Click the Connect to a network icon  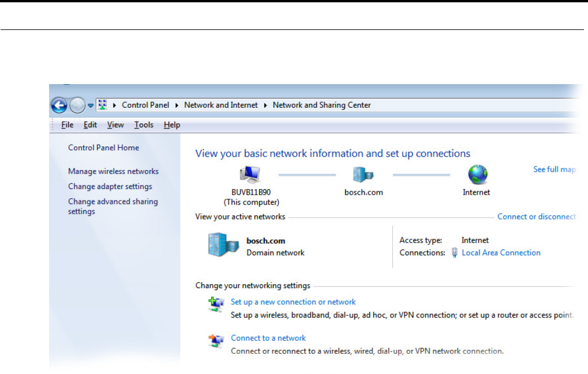216,342
